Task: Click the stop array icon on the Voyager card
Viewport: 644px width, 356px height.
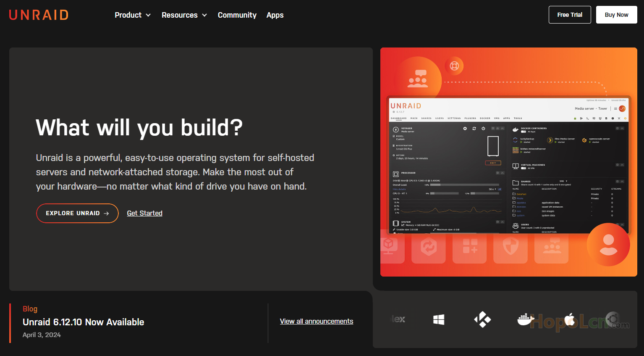Action: (465, 129)
